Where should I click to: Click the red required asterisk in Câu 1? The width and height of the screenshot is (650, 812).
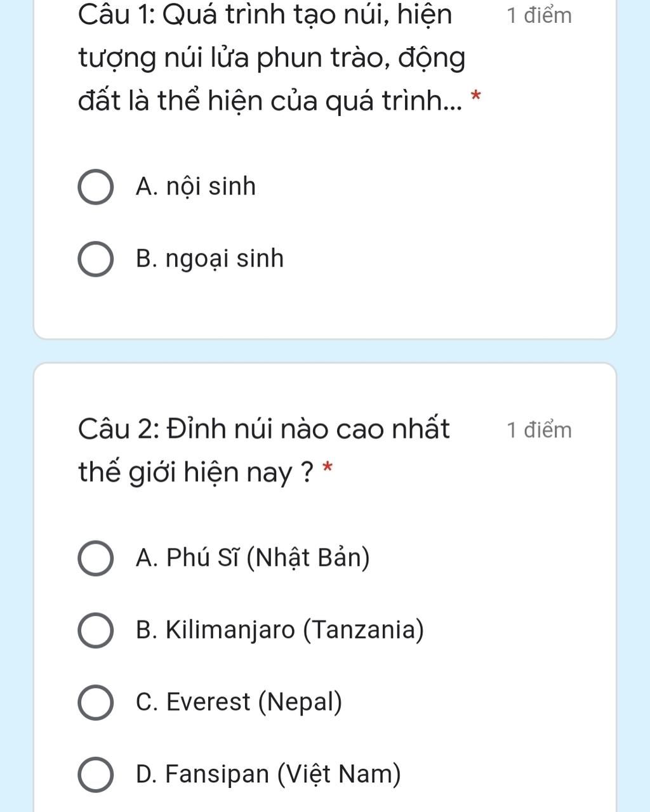pos(476,98)
